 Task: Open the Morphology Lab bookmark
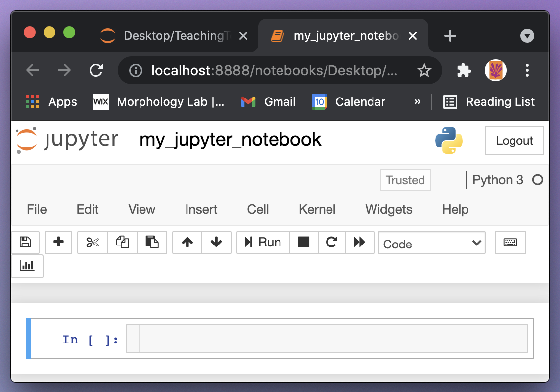(x=159, y=102)
